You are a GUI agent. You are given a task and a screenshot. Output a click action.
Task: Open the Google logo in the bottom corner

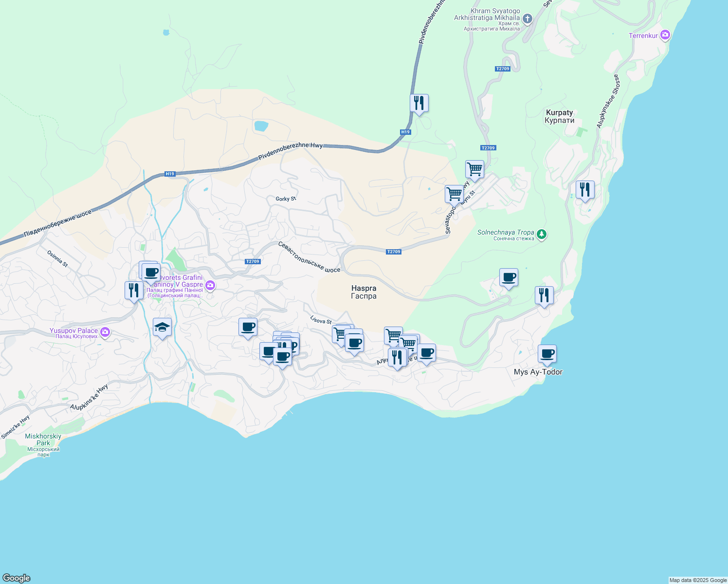pyautogui.click(x=16, y=579)
